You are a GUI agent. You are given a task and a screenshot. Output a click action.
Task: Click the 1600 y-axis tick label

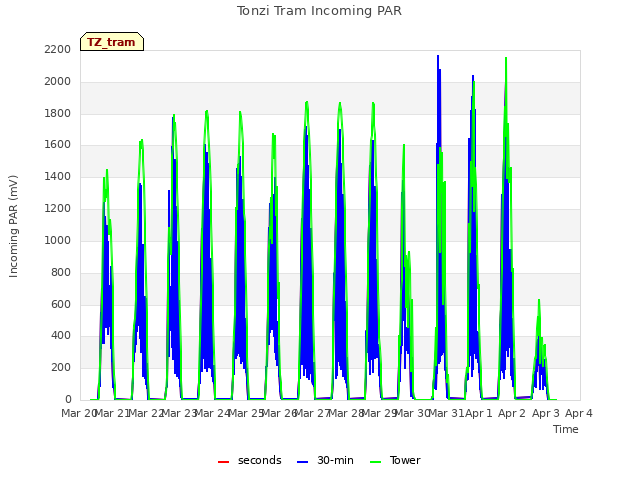tap(58, 144)
